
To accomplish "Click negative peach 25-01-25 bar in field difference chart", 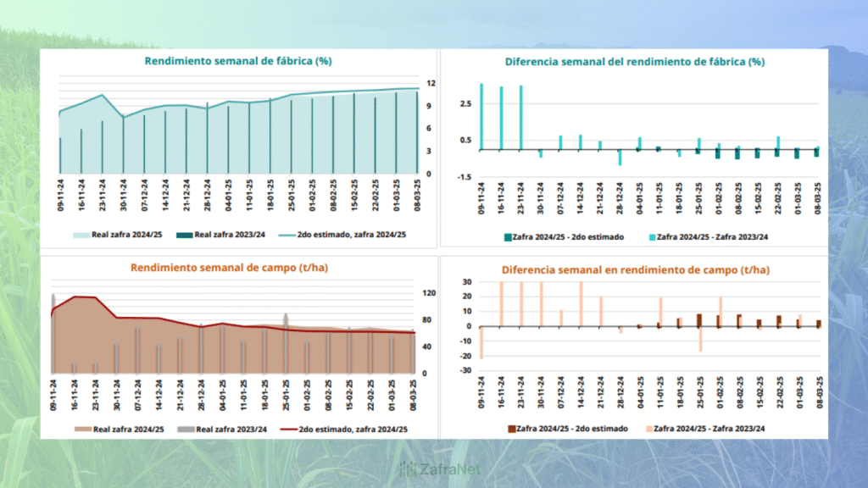I will [701, 339].
